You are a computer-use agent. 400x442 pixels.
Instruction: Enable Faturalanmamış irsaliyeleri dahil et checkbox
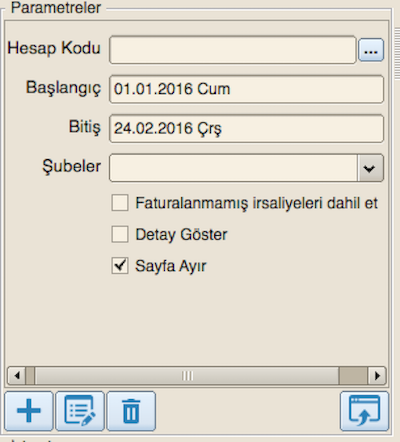tap(120, 203)
